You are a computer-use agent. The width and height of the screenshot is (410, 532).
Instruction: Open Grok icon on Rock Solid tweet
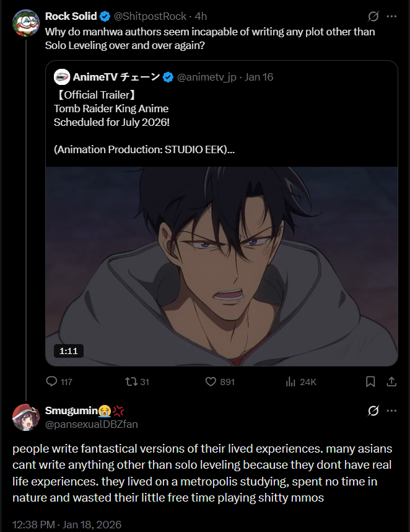tap(373, 17)
